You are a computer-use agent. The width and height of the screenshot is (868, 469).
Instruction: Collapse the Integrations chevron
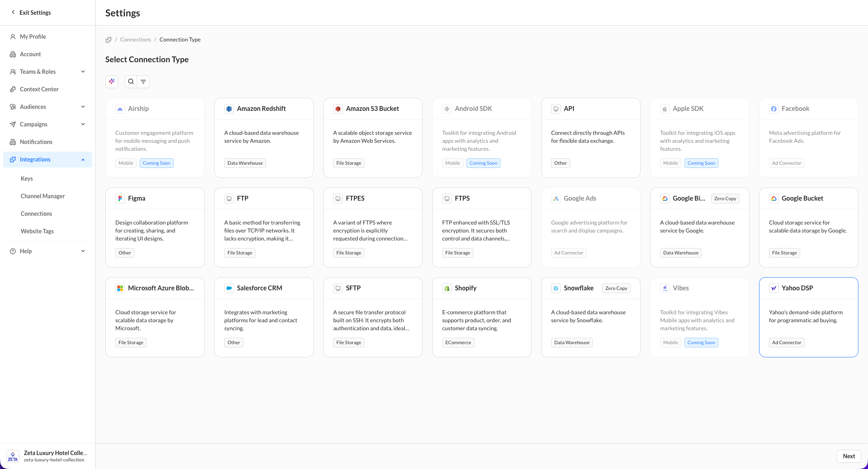[x=83, y=160]
